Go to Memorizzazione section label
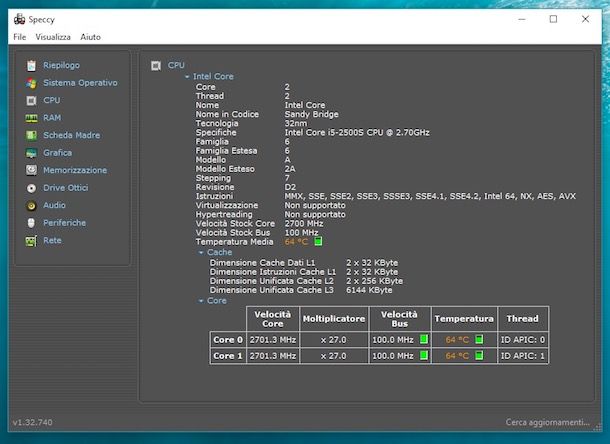This screenshot has height=444, width=610. click(x=75, y=170)
